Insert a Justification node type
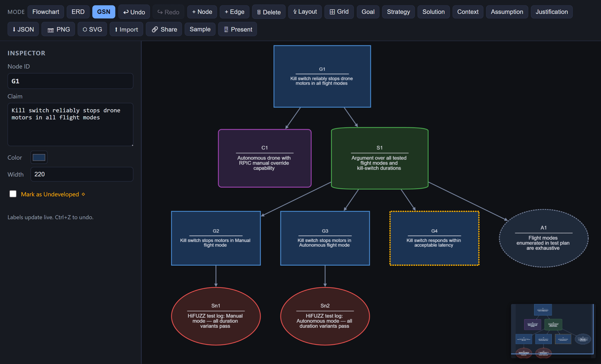This screenshot has width=601, height=364. point(552,12)
